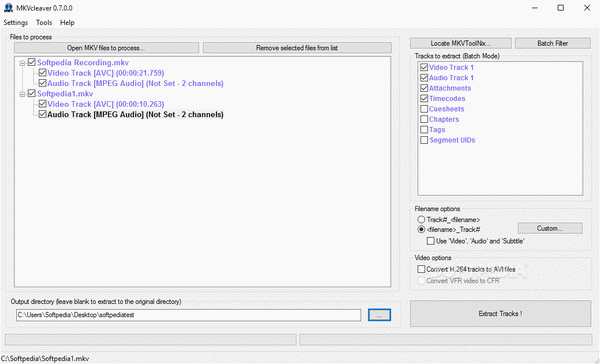This screenshot has width=600, height=364.
Task: Toggle batch Audio Track 1 checkbox
Action: point(424,78)
